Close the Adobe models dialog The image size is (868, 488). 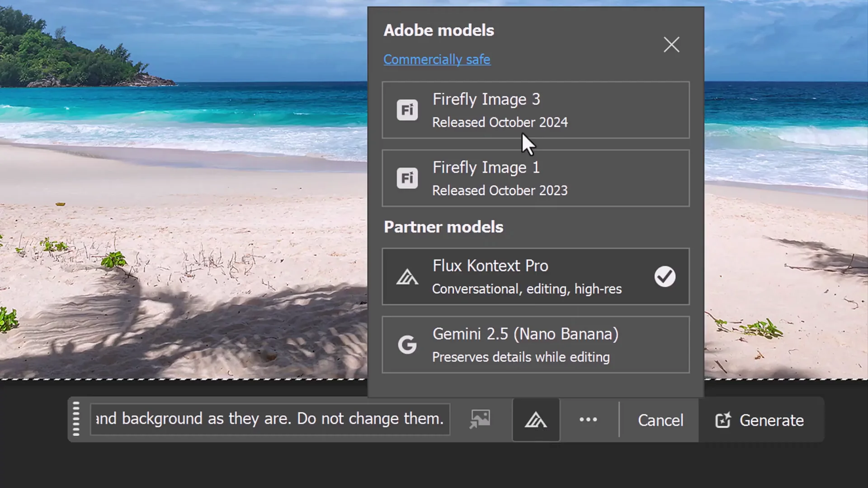coord(671,44)
